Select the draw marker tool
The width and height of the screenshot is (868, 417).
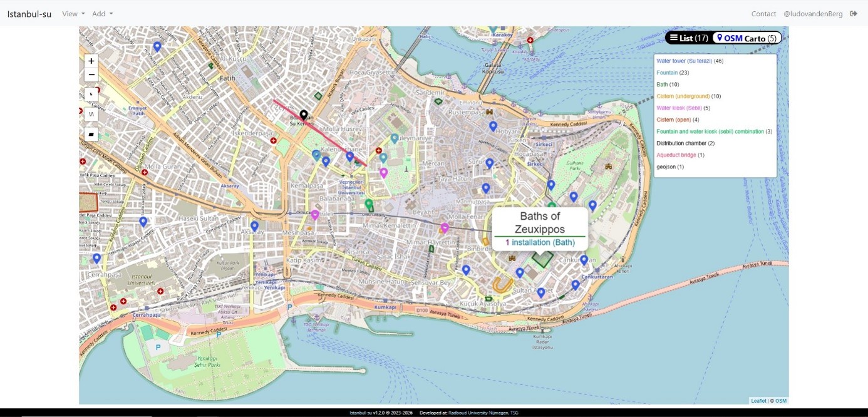[x=91, y=95]
